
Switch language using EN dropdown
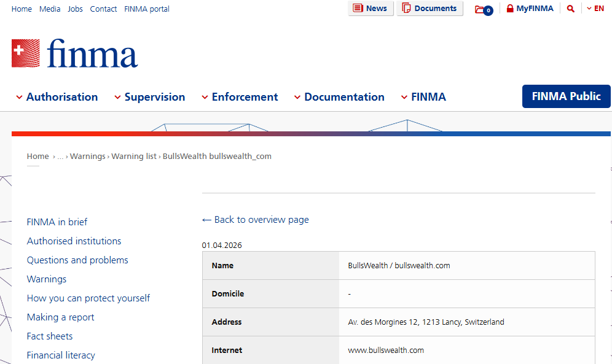pyautogui.click(x=595, y=9)
